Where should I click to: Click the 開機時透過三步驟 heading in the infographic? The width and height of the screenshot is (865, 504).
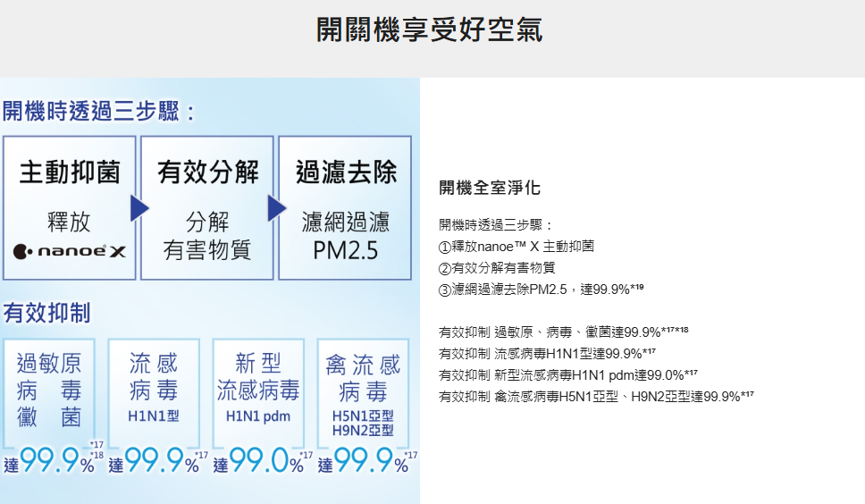[x=98, y=112]
